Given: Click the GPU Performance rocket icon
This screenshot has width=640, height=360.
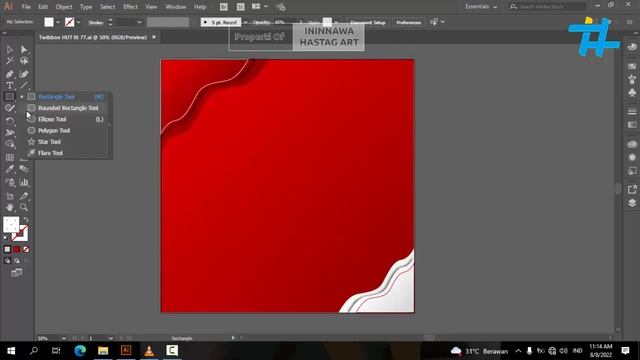Looking at the screenshot, I should coord(280,7).
